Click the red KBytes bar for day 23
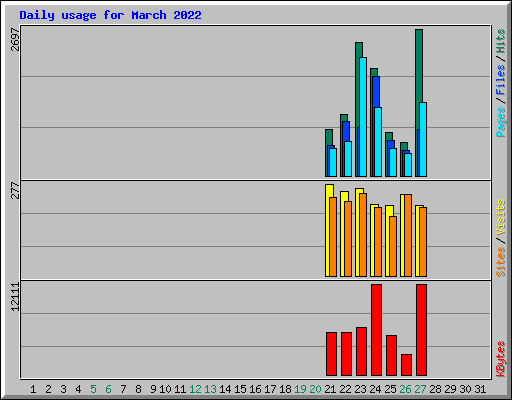Screen dimensions: 512x400 (x=361, y=352)
